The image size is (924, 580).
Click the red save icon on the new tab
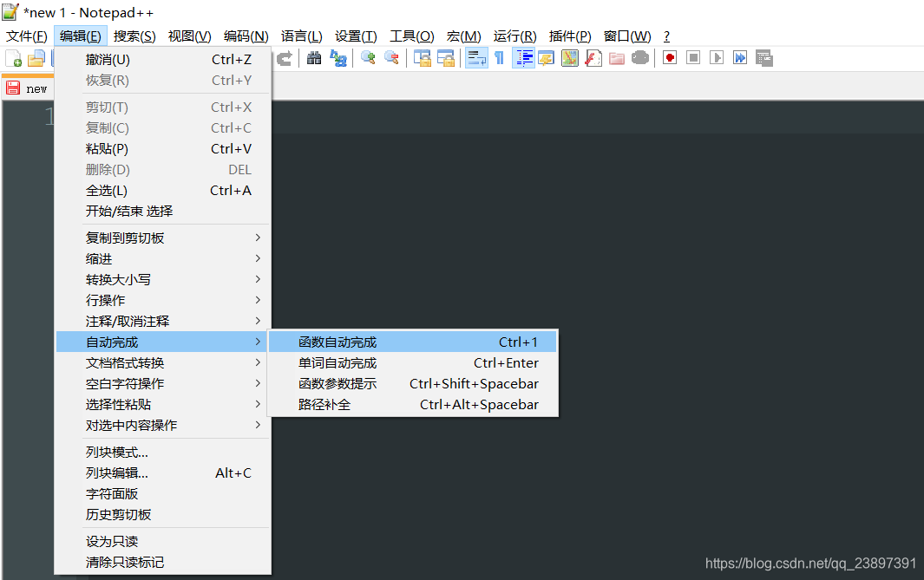pos(13,88)
